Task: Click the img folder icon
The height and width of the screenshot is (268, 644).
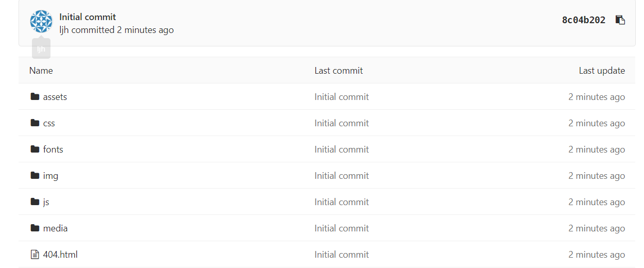Action: (x=35, y=175)
